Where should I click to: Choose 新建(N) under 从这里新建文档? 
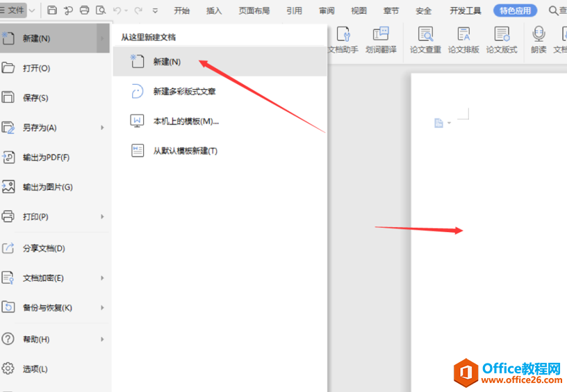click(167, 62)
